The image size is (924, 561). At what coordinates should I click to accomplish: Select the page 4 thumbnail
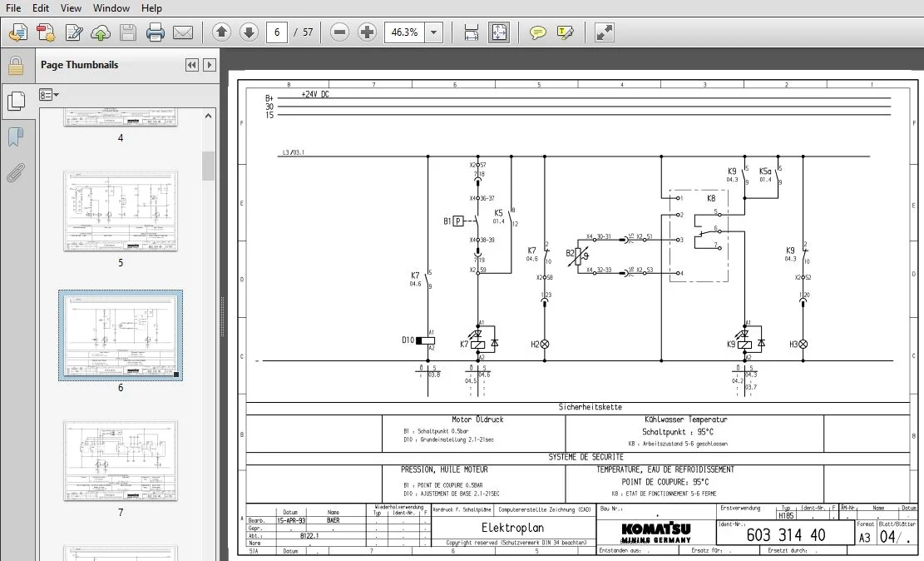pyautogui.click(x=121, y=117)
